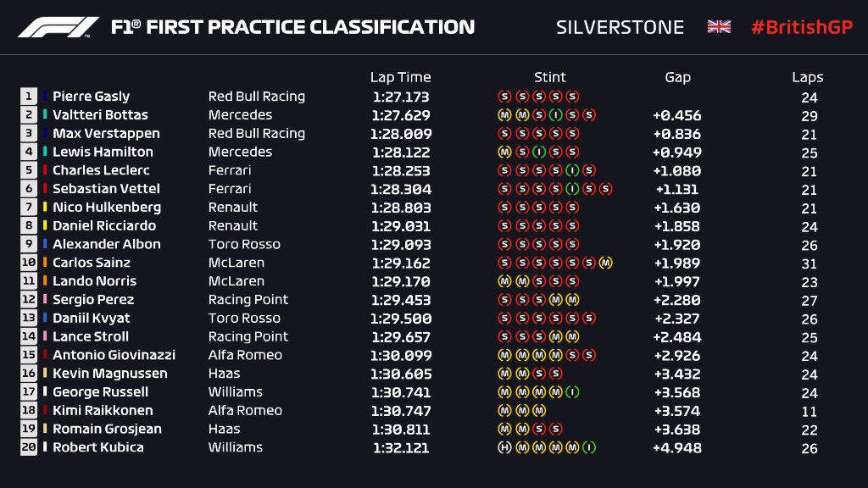Click the Gap column header
The width and height of the screenshot is (868, 488).
(x=677, y=77)
